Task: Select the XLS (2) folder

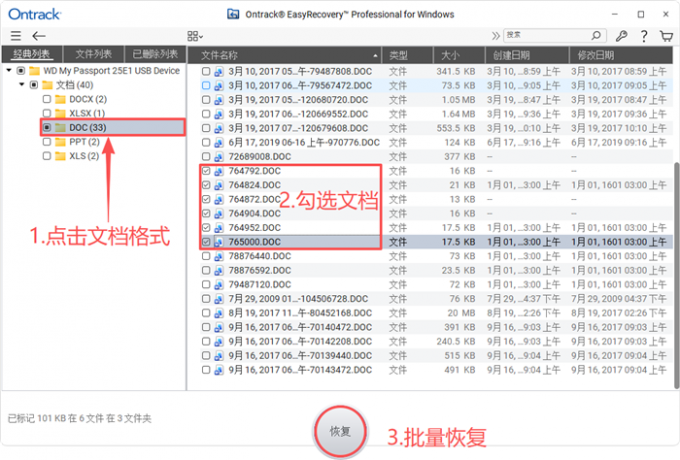Action: coord(84,156)
